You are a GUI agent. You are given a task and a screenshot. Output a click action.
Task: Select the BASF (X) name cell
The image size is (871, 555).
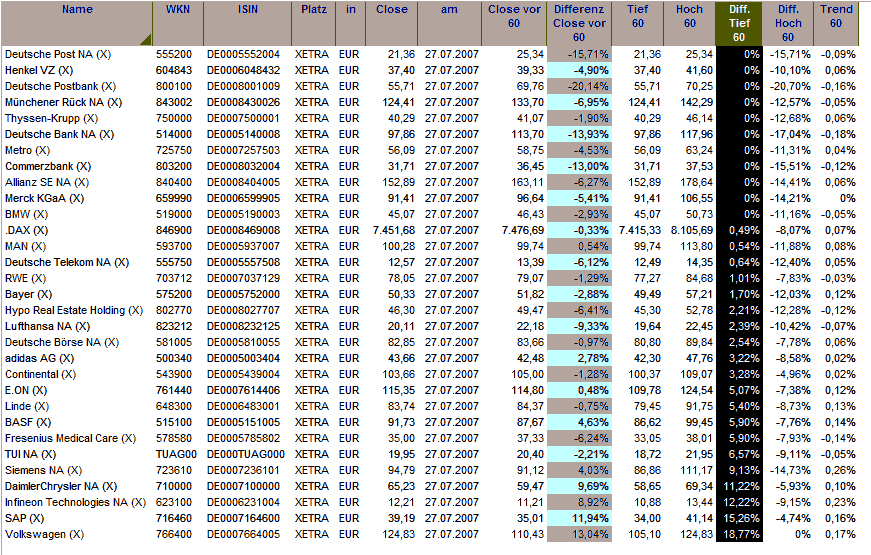tap(28, 422)
